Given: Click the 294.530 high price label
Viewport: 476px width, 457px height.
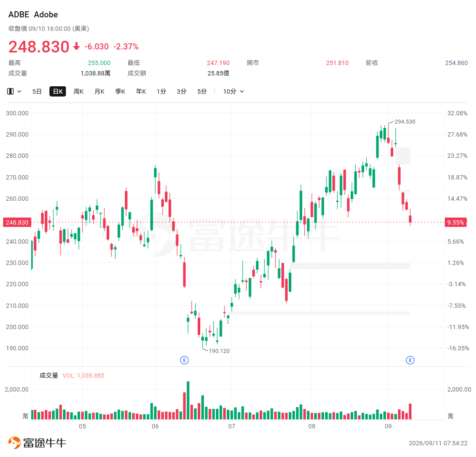Looking at the screenshot, I should (404, 121).
